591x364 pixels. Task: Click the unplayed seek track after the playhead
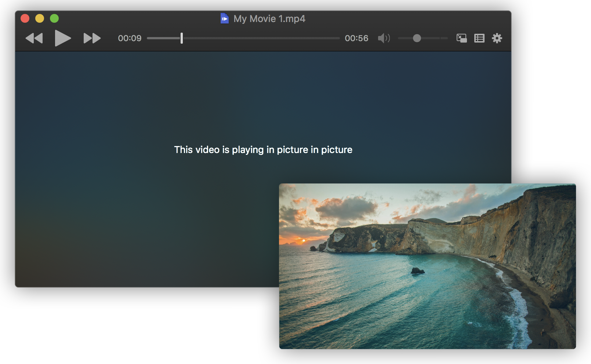pos(261,38)
